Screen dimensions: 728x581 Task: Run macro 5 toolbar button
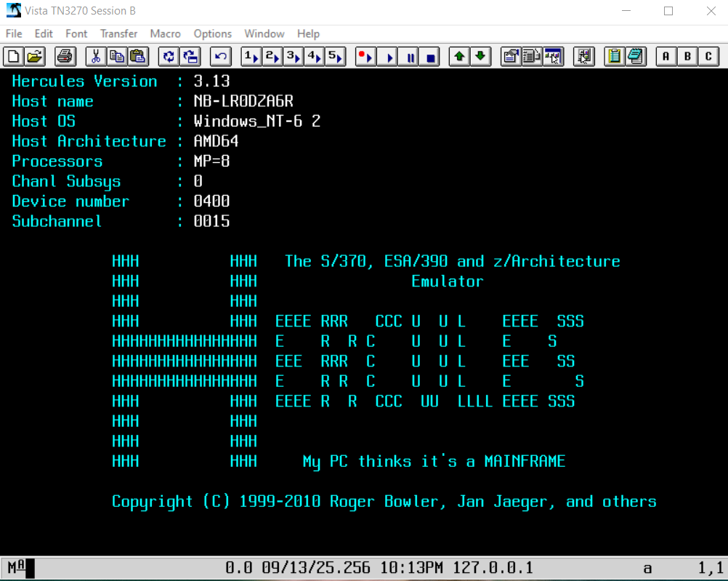[x=335, y=57]
